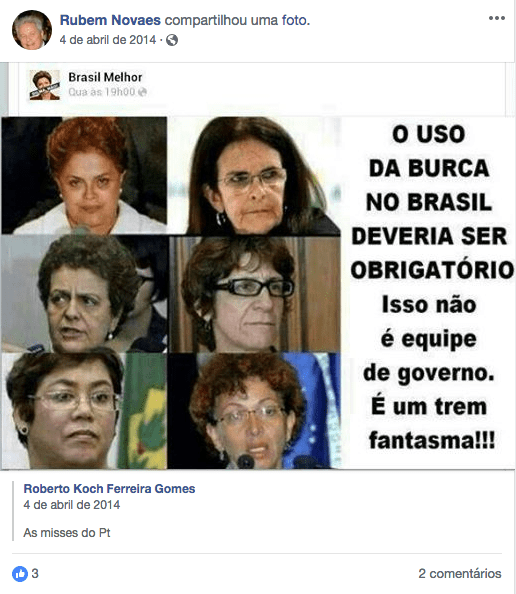Click the 'compartilhou uma foto' text
This screenshot has width=516, height=594.
pyautogui.click(x=237, y=20)
